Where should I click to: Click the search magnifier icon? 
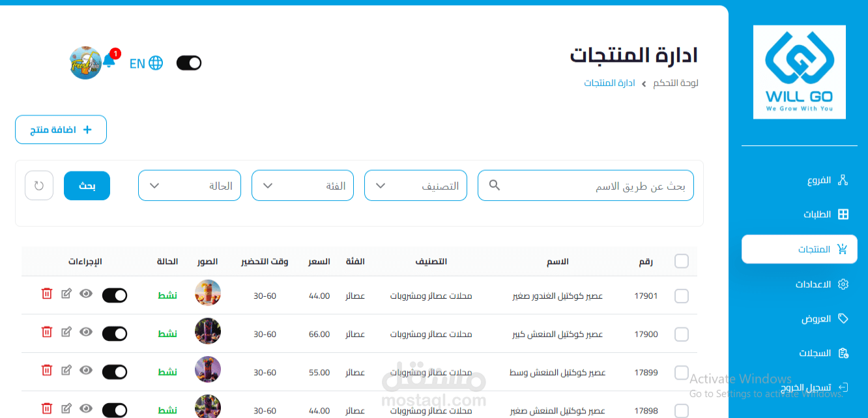click(495, 186)
